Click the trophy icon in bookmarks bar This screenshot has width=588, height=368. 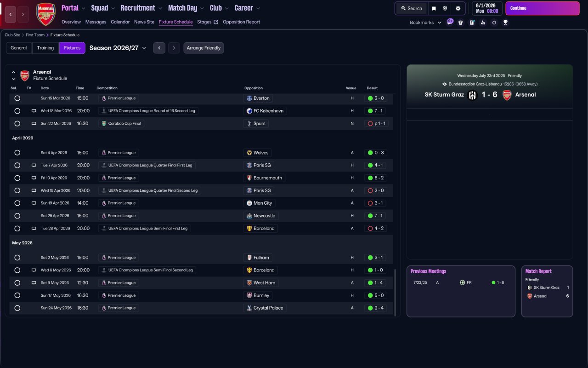click(x=505, y=23)
